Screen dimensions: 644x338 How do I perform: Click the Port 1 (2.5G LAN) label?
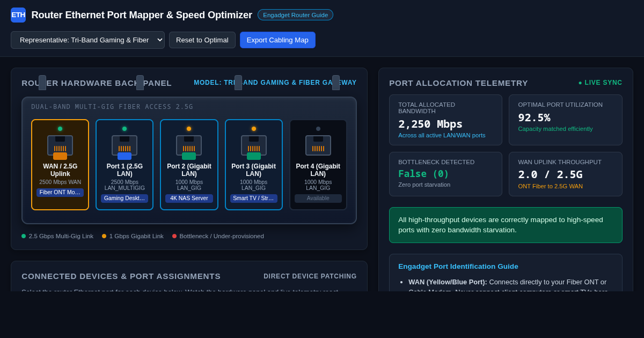[x=125, y=170]
